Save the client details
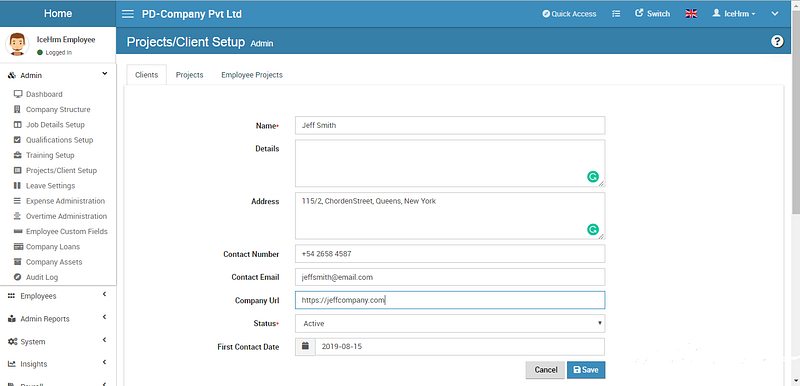Screen dimensions: 800x386 586,370
